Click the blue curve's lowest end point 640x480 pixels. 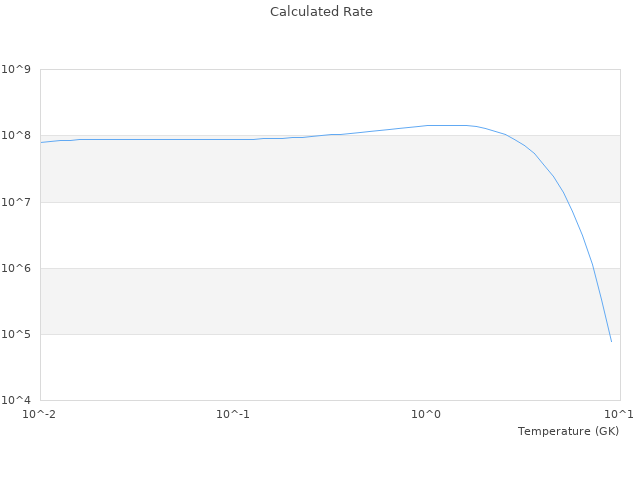[x=611, y=341]
